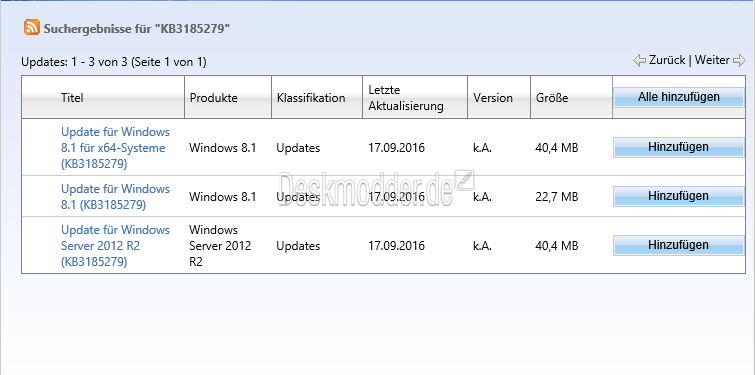The image size is (755, 375).
Task: Sort results by the Titel column header
Action: click(72, 98)
